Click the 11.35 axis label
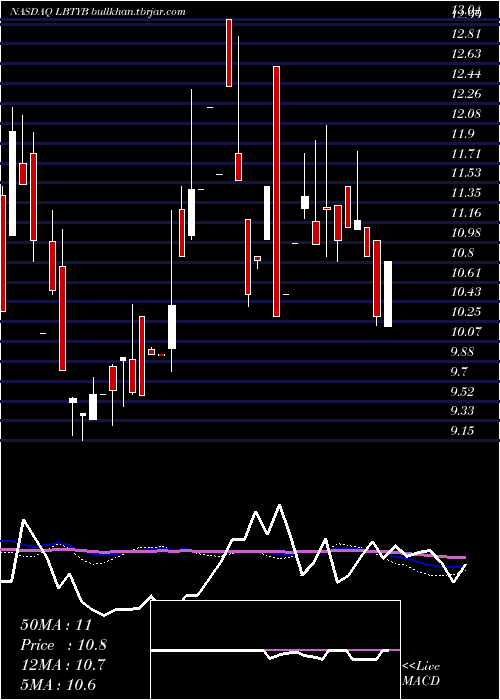Viewport: 500px width, 700px height. pyautogui.click(x=466, y=193)
